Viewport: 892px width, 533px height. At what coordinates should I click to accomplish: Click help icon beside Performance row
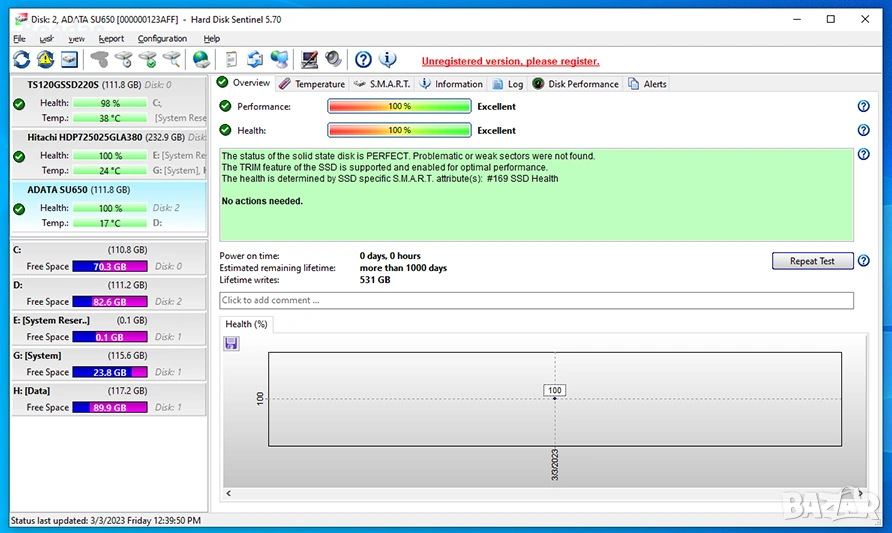point(863,107)
